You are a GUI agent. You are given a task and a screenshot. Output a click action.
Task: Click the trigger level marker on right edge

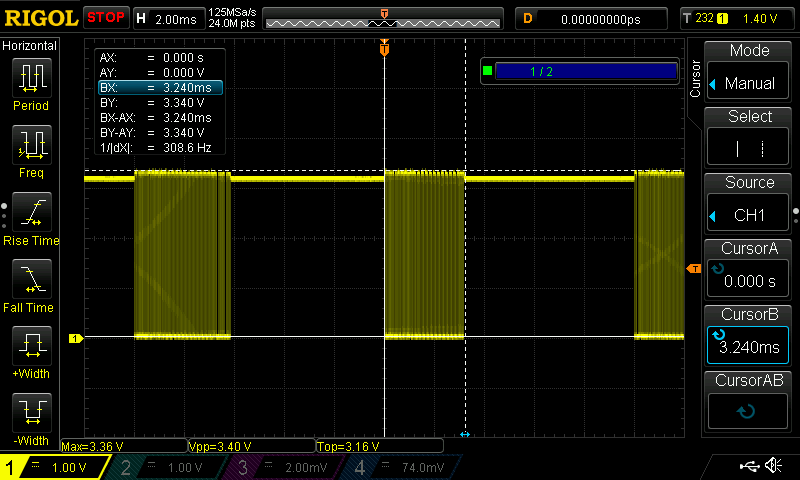click(694, 268)
